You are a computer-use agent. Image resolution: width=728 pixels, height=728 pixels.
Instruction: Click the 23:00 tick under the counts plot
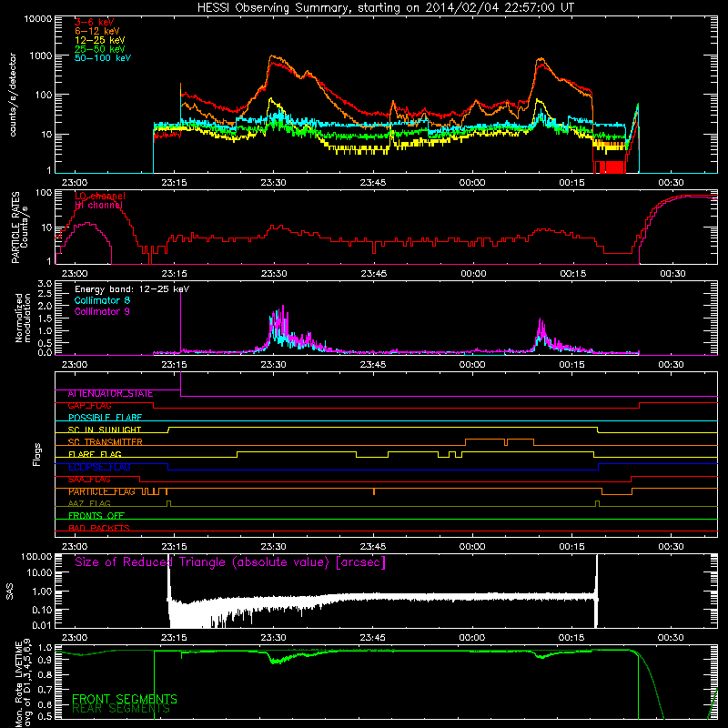75,183
